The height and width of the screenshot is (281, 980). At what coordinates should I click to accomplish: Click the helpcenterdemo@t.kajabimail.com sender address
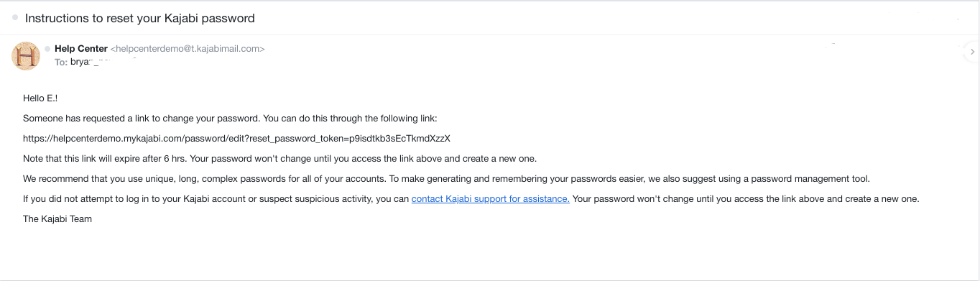pyautogui.click(x=188, y=49)
